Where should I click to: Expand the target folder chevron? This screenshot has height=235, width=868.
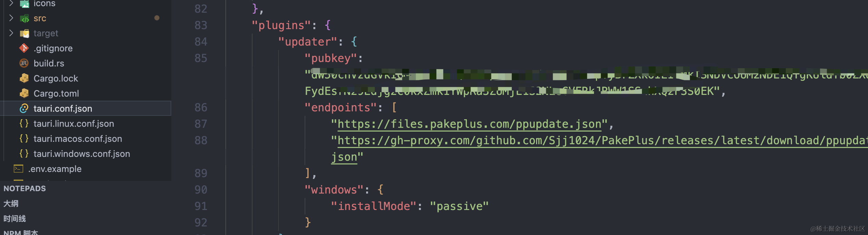tap(11, 33)
